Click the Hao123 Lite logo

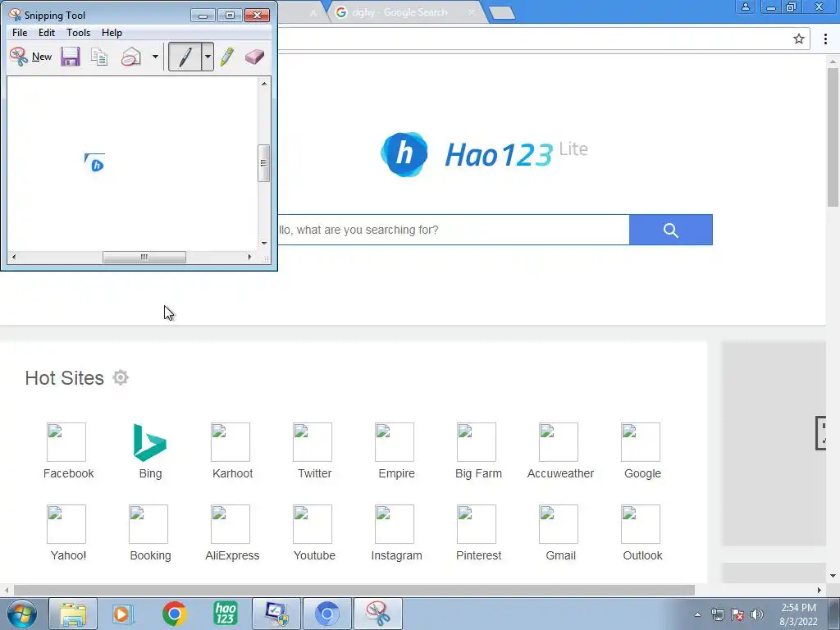[x=484, y=154]
